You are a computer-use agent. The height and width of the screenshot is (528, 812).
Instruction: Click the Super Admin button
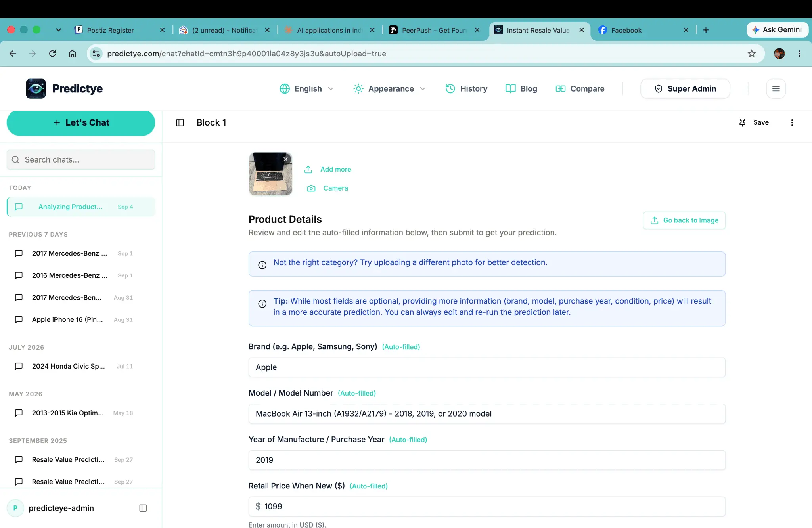(685, 88)
